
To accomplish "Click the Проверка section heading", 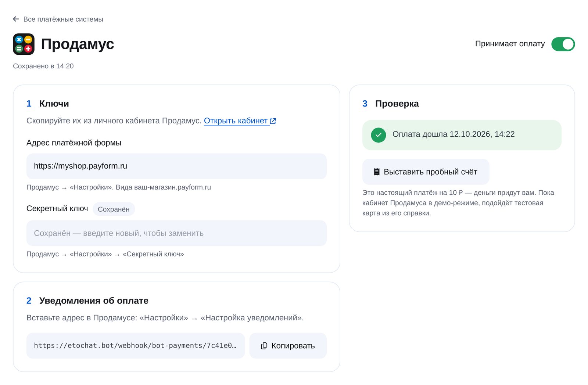I will pos(397,104).
